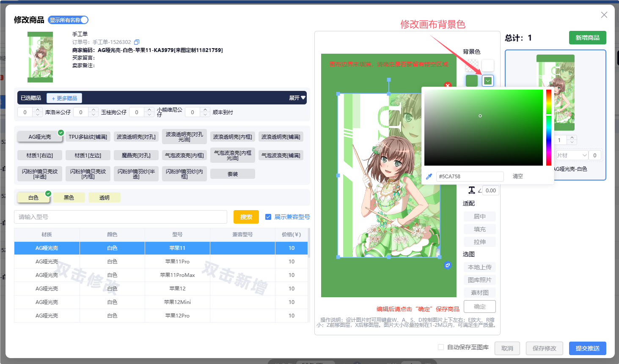This screenshot has width=619, height=364.
Task: Expand the 已选赠品 gift section via 展开
Action: [x=297, y=98]
